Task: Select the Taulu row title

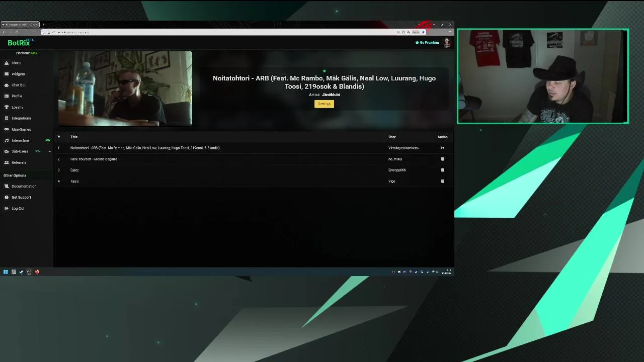Action: (74, 181)
